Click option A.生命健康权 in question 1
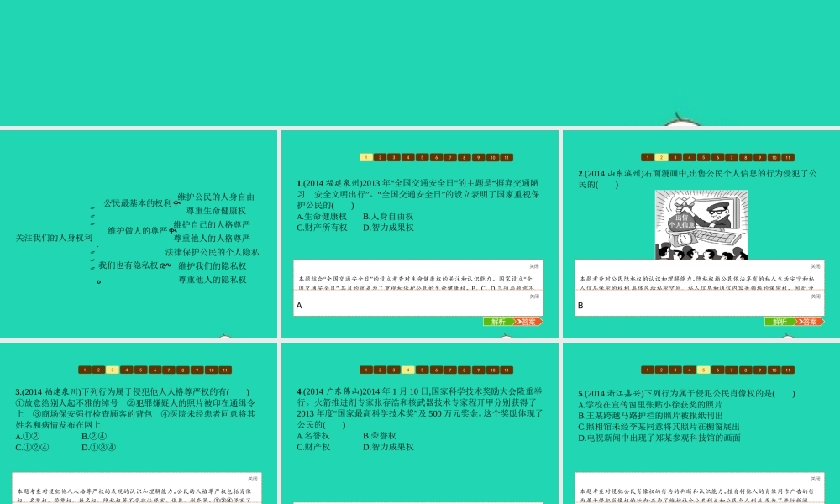 tap(322, 217)
